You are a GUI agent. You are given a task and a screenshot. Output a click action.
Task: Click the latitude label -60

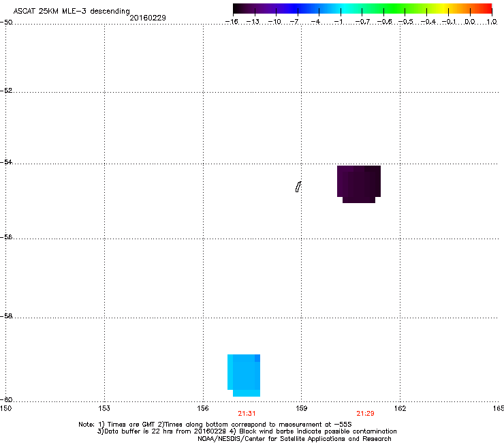(6, 399)
